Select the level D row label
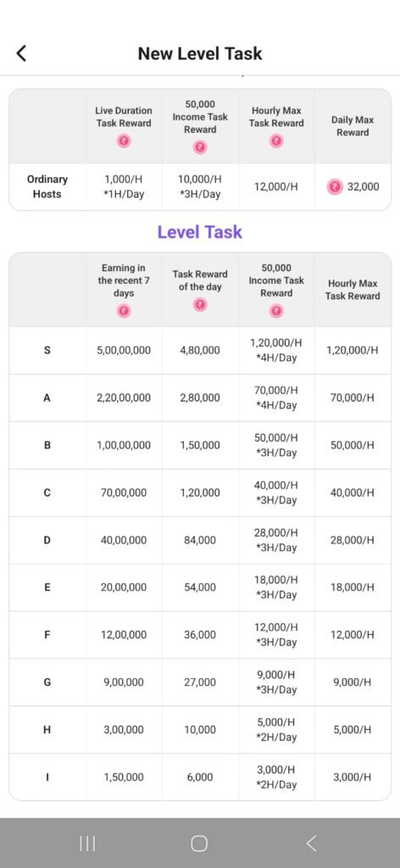This screenshot has height=868, width=400. pyautogui.click(x=47, y=540)
